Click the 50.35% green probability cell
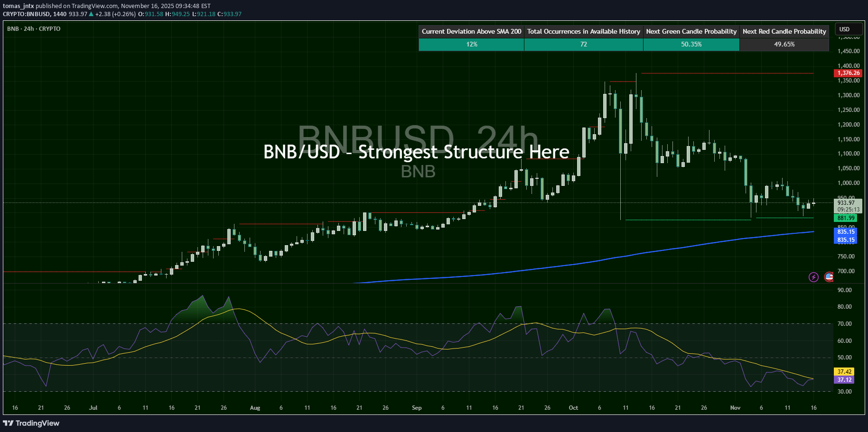This screenshot has height=432, width=868. (x=691, y=44)
